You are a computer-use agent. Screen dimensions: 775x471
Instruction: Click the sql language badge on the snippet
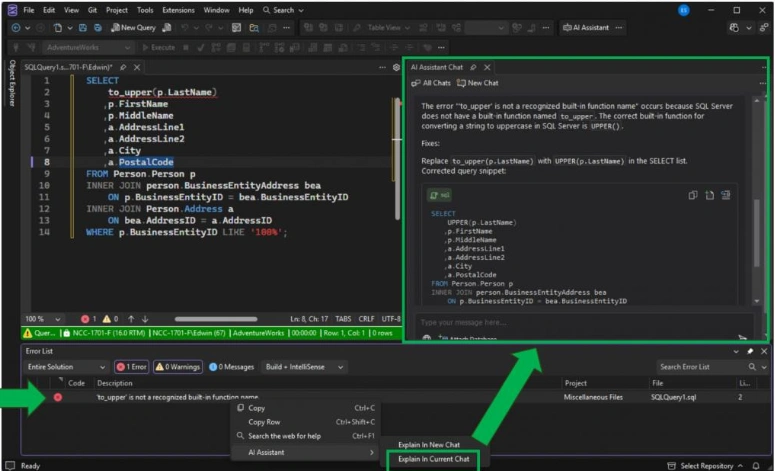coord(439,195)
